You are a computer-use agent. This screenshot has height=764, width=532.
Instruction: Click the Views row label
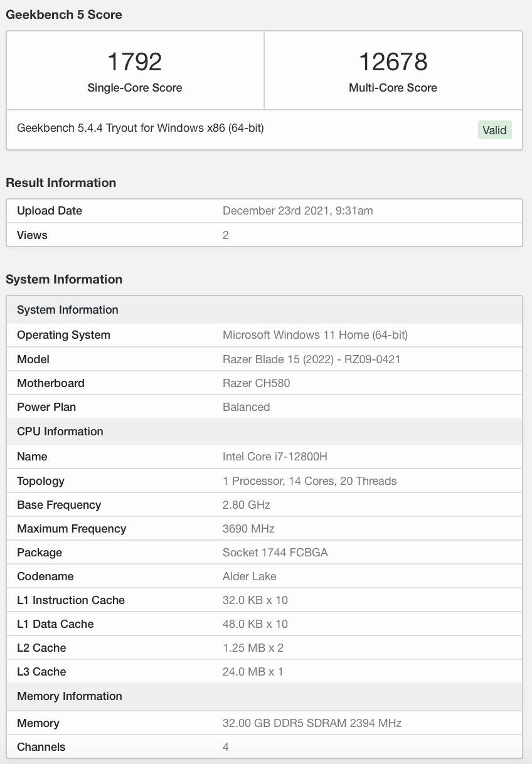[x=32, y=235]
